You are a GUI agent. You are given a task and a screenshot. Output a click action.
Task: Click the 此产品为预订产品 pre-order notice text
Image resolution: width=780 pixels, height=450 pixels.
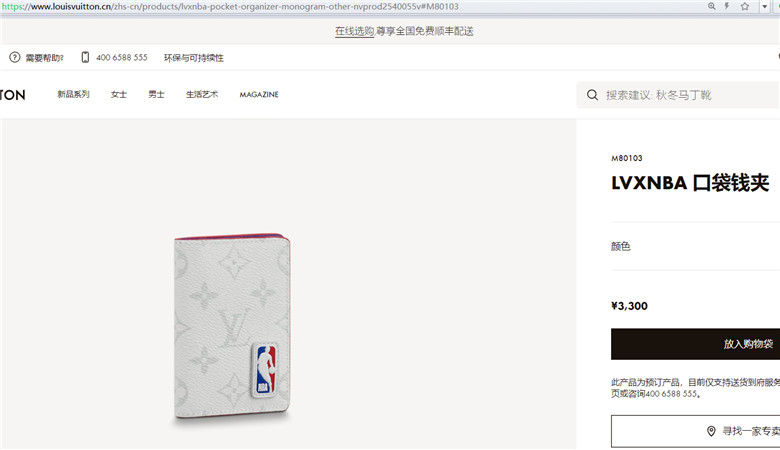pos(695,388)
